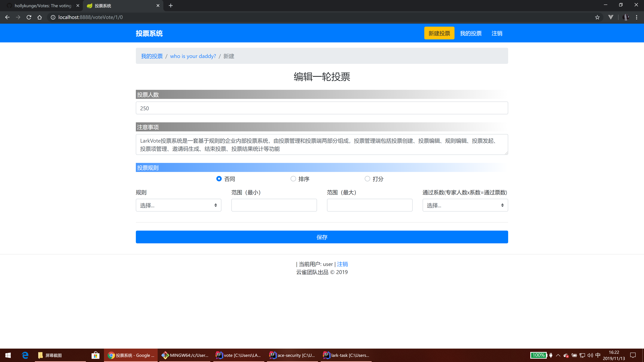Click the 100% battery indicator
This screenshot has height=362, width=644.
click(x=539, y=355)
